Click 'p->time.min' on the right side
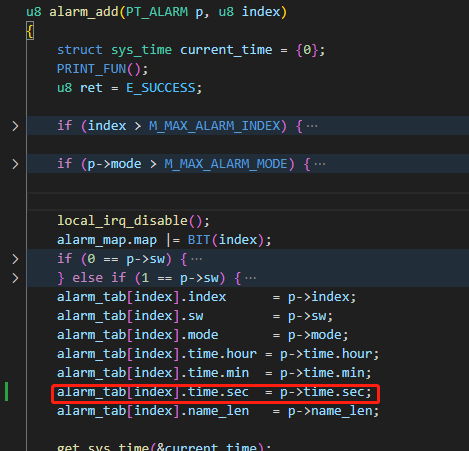469x451 pixels. [322, 373]
